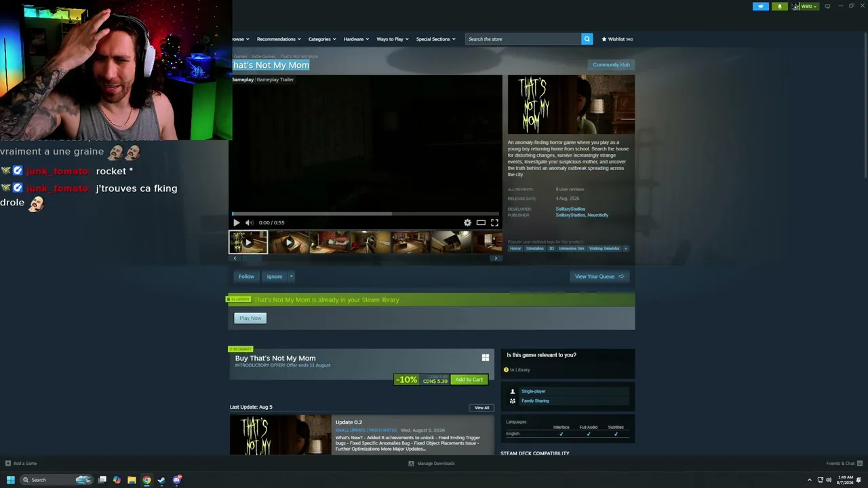
Task: Select the game capsule header image
Action: 571,105
